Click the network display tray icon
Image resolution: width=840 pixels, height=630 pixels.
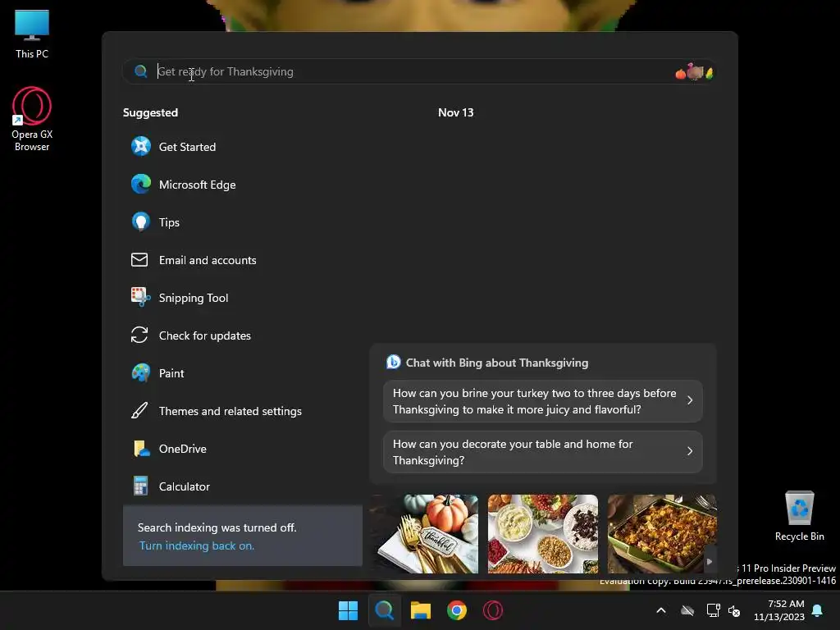713,610
